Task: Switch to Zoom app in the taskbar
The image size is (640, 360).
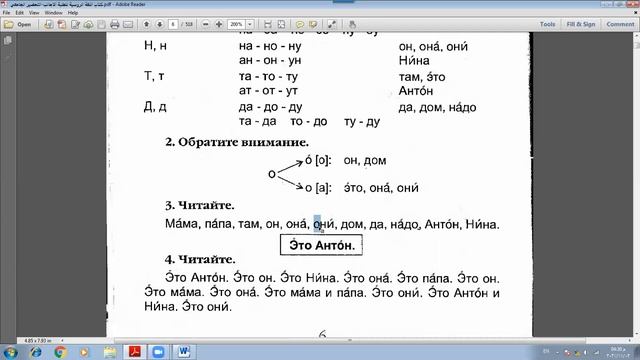Action: [158, 352]
